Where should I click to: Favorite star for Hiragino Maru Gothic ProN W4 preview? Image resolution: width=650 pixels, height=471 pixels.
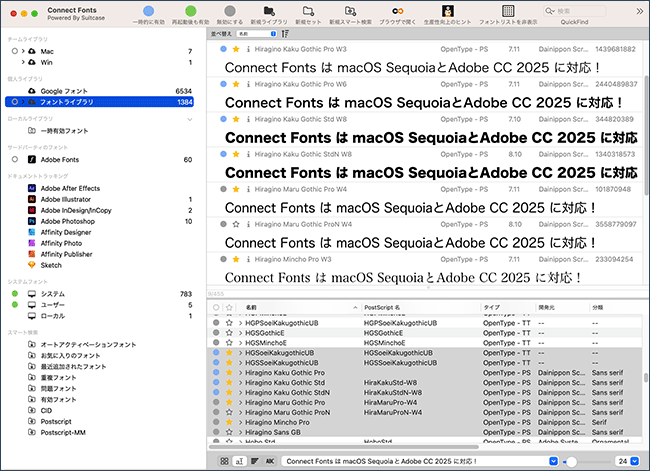236,224
